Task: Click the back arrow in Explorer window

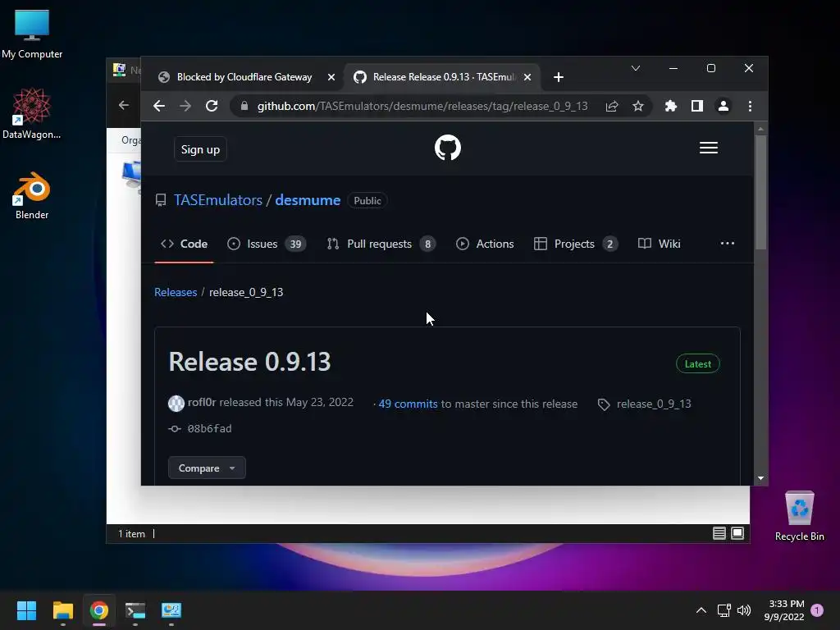Action: (x=124, y=106)
